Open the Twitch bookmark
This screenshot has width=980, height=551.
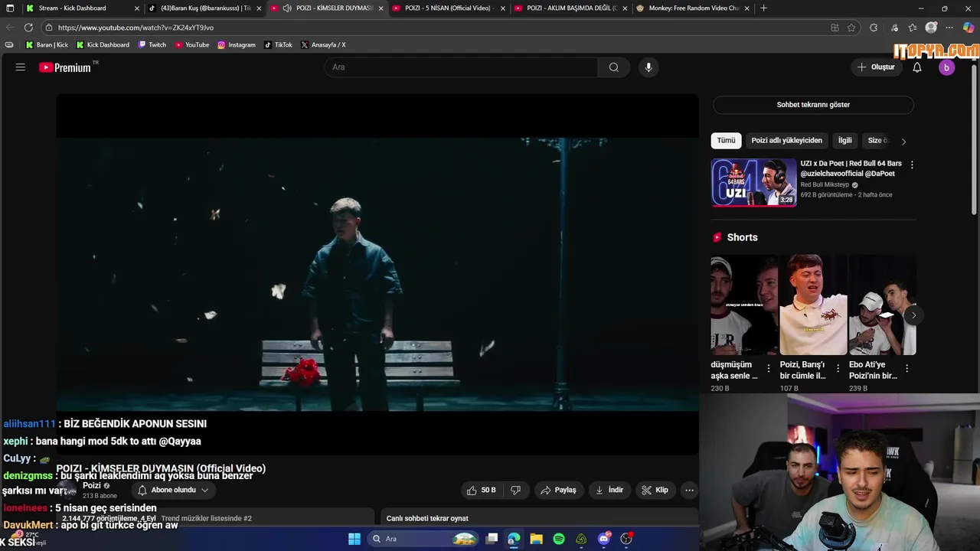pyautogui.click(x=152, y=45)
